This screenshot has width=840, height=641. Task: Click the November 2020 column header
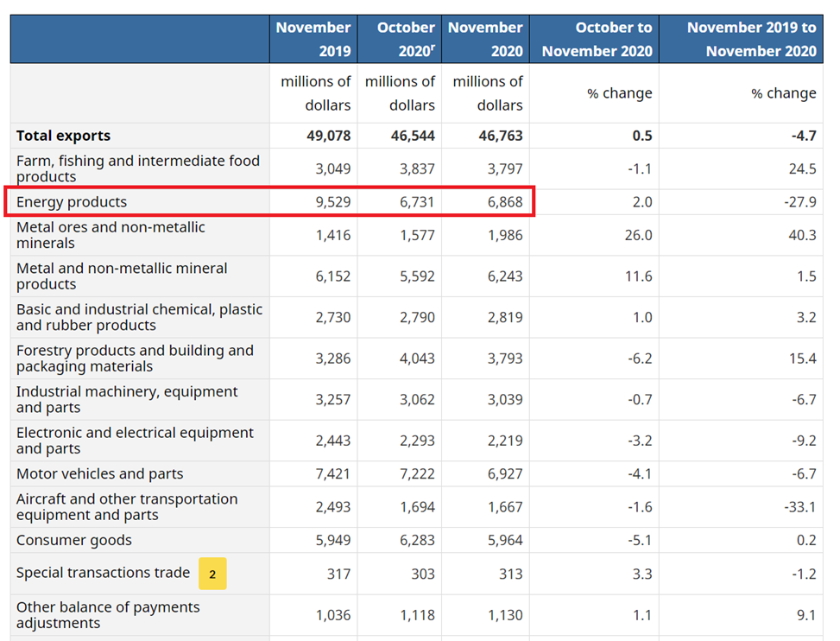(x=485, y=39)
